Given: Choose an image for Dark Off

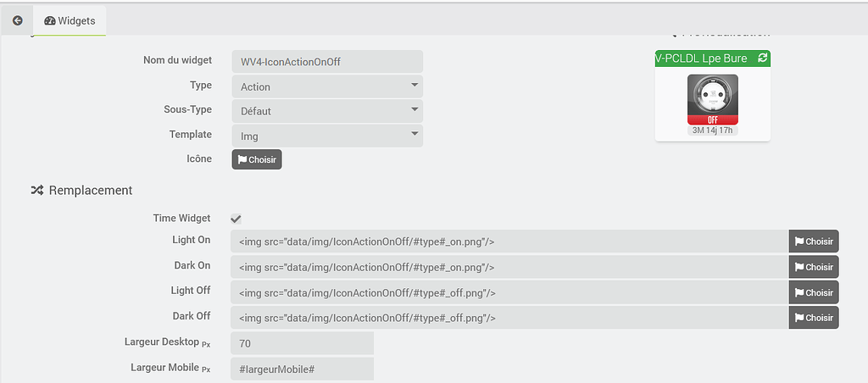Looking at the screenshot, I should tap(814, 318).
